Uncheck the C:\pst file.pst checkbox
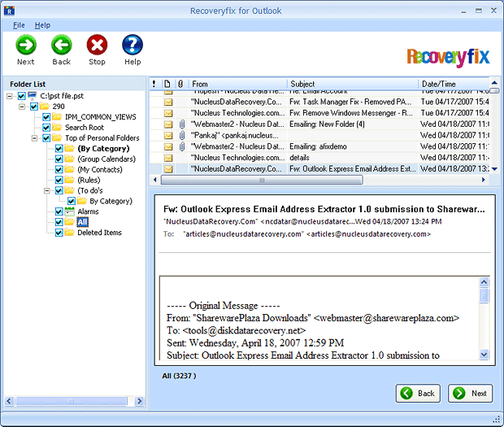The image size is (504, 427). click(21, 96)
